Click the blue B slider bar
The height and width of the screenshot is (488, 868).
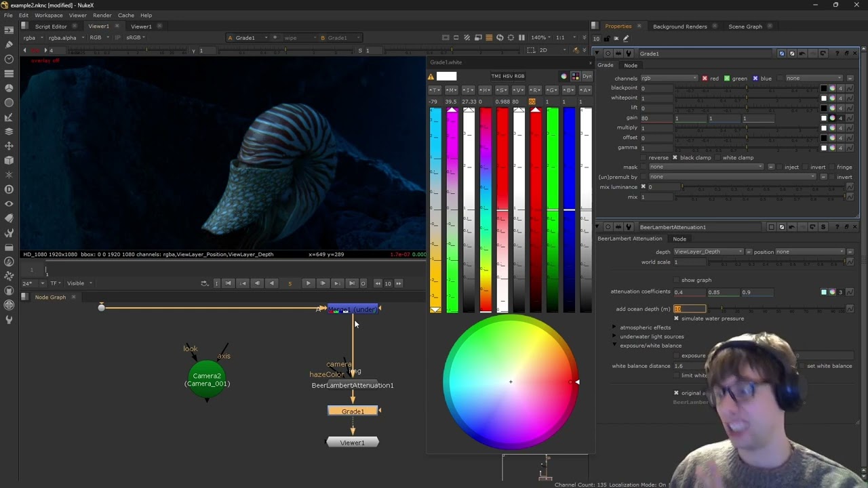point(569,209)
